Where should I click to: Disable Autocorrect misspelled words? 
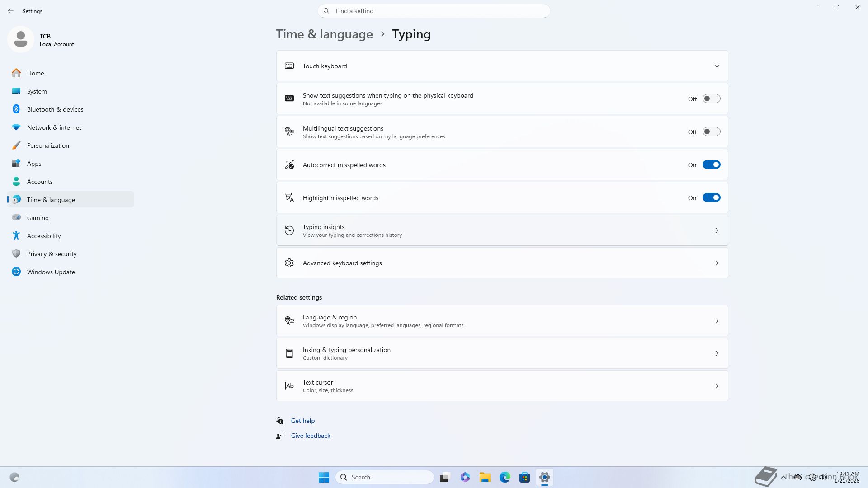pos(711,164)
